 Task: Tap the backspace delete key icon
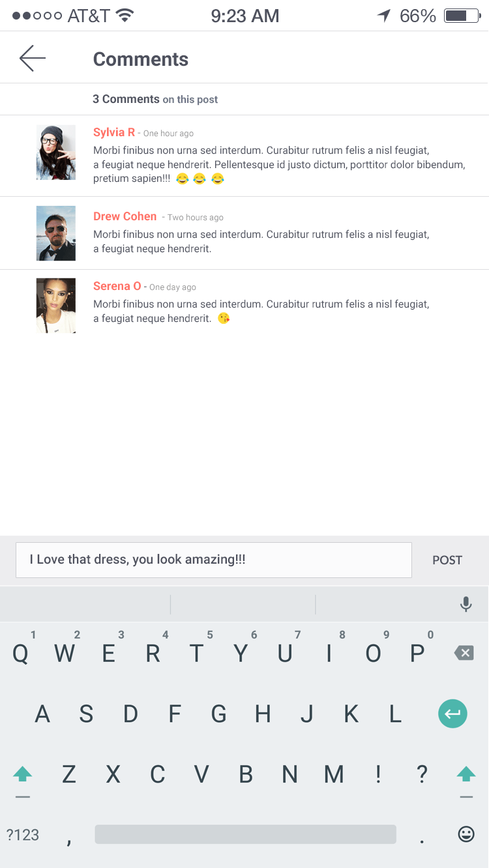(x=464, y=653)
